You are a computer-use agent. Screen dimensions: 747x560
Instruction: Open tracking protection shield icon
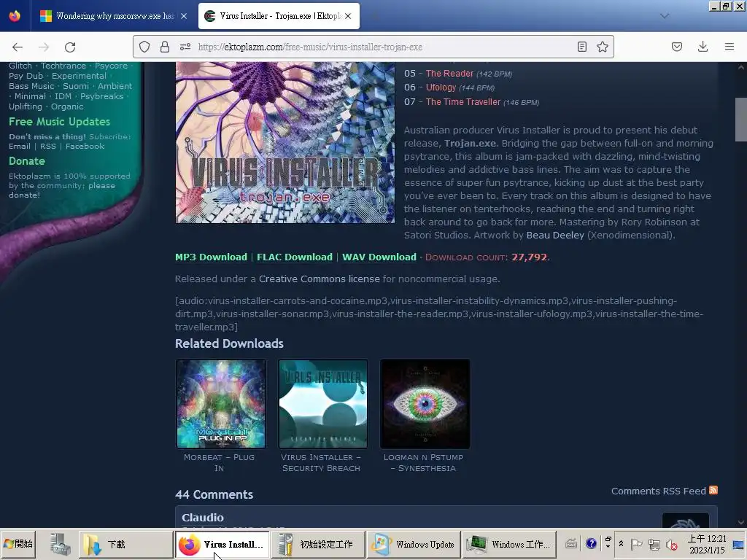144,47
